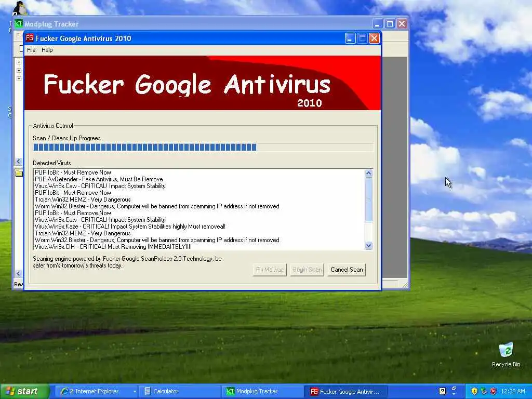Click the 12:32 AM system clock
Screen dimensions: 532x399
coord(513,392)
